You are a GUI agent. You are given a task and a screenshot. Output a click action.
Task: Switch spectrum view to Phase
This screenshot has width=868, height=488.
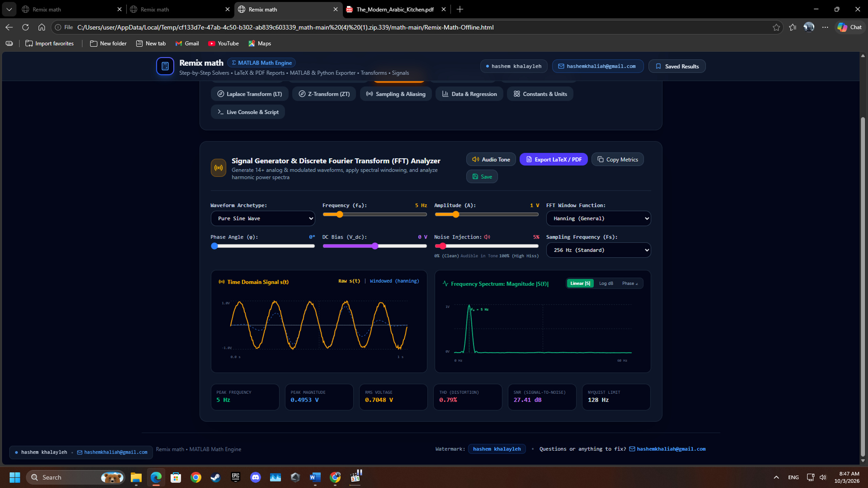point(630,283)
